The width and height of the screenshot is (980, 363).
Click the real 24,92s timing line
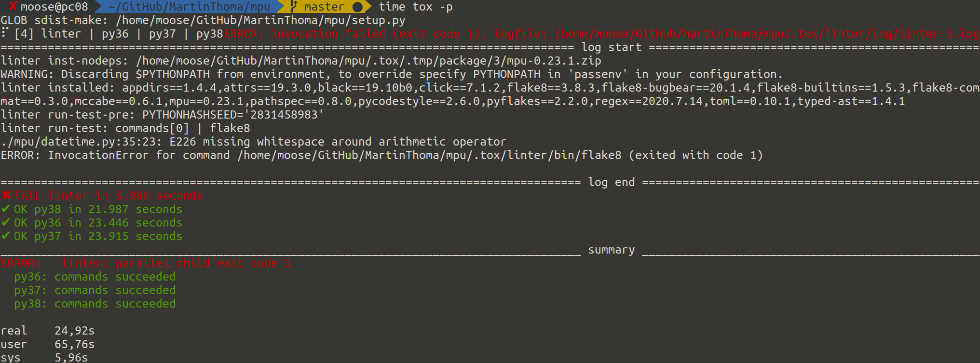pyautogui.click(x=48, y=331)
